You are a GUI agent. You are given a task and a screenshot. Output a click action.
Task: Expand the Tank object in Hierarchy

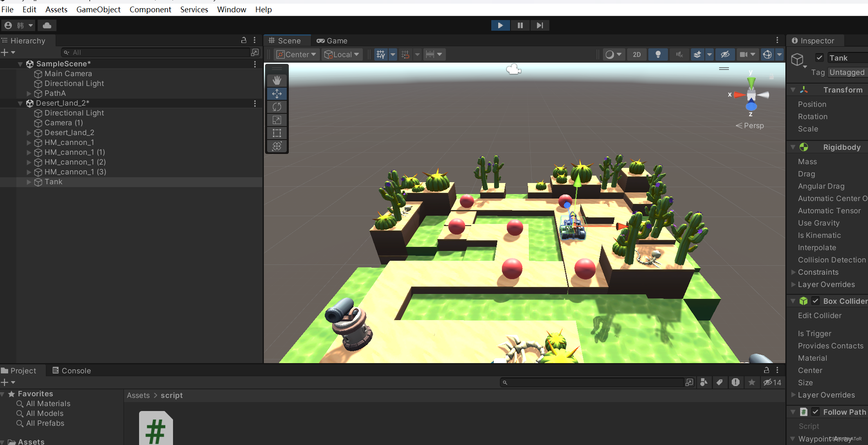(29, 182)
